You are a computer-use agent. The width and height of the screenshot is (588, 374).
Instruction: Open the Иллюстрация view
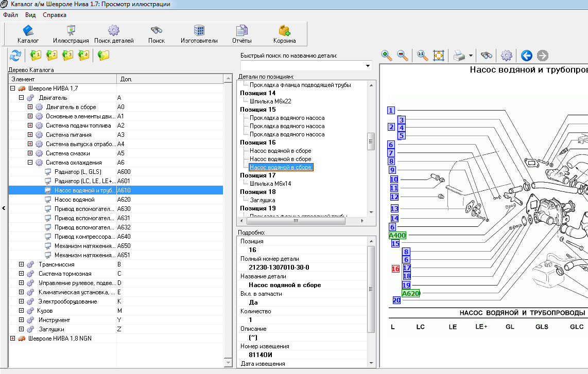click(x=71, y=34)
